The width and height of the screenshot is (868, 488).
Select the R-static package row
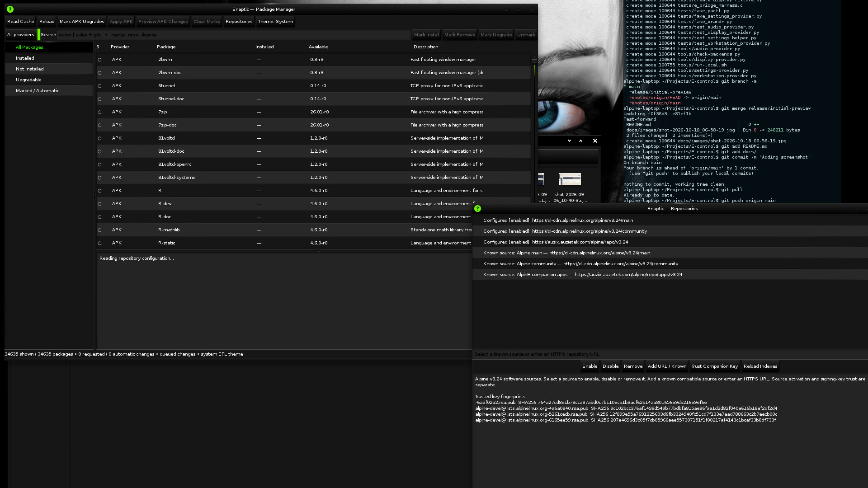tap(284, 243)
